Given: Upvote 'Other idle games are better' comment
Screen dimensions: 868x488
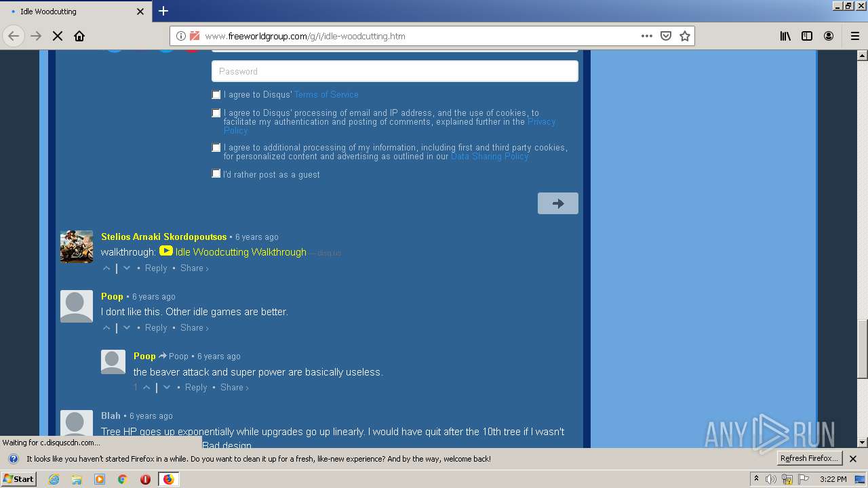Looking at the screenshot, I should (106, 328).
